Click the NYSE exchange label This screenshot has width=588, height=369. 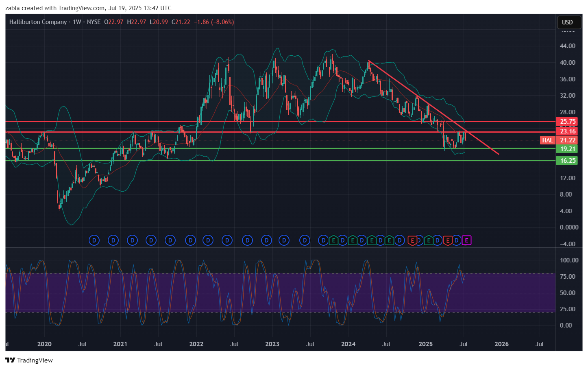pos(94,22)
